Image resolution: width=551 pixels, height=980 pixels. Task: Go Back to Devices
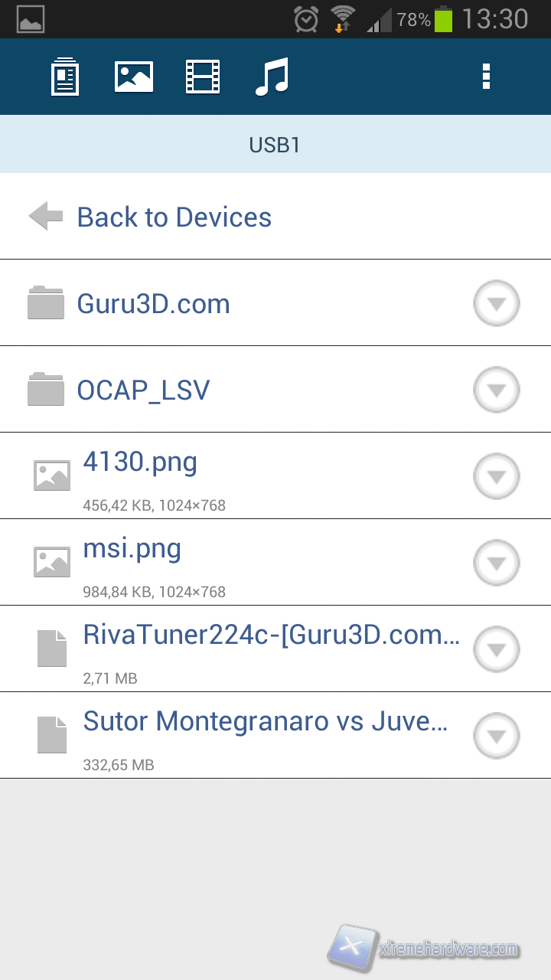[174, 217]
